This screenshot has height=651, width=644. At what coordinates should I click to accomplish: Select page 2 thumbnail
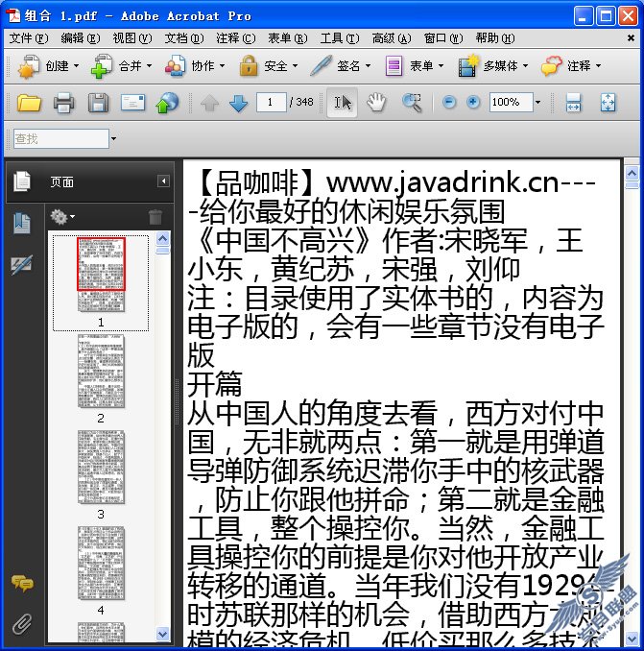pyautogui.click(x=101, y=371)
